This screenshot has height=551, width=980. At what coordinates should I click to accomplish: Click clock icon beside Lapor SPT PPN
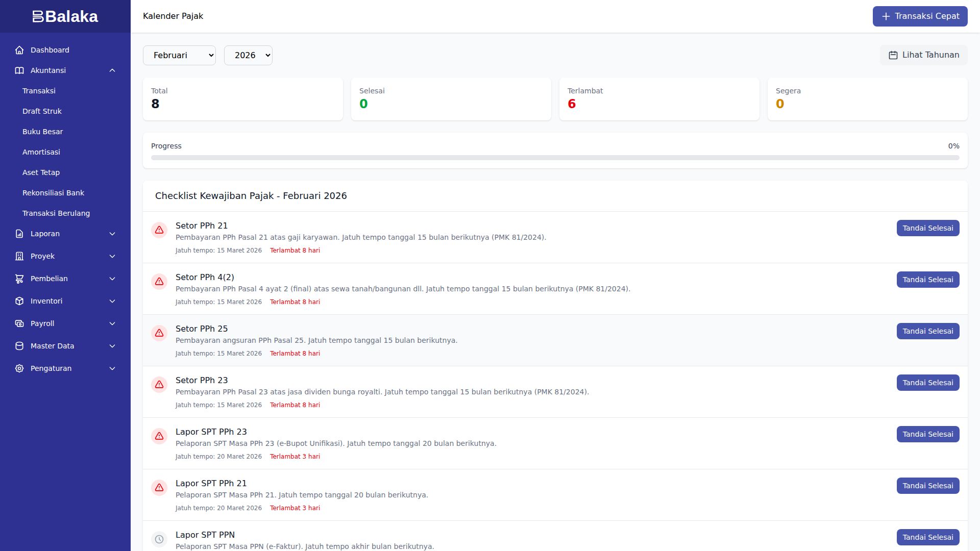pos(159,539)
